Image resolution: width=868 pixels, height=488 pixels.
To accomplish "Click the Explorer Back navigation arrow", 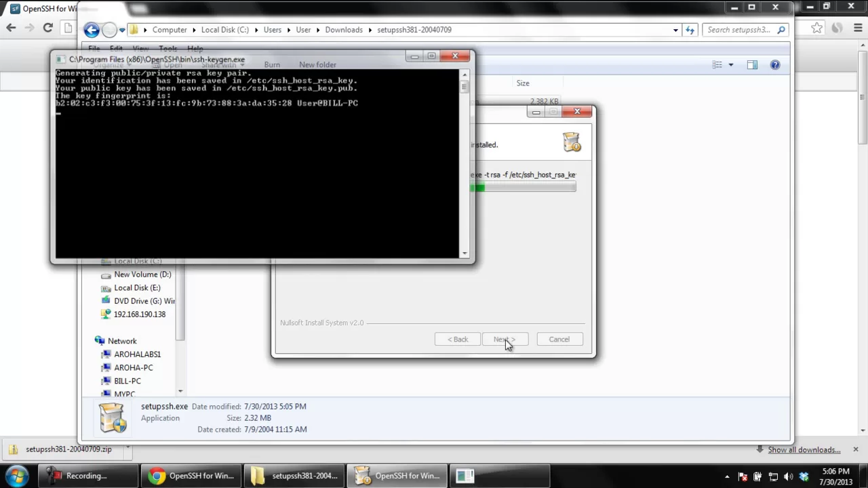I will [x=92, y=30].
